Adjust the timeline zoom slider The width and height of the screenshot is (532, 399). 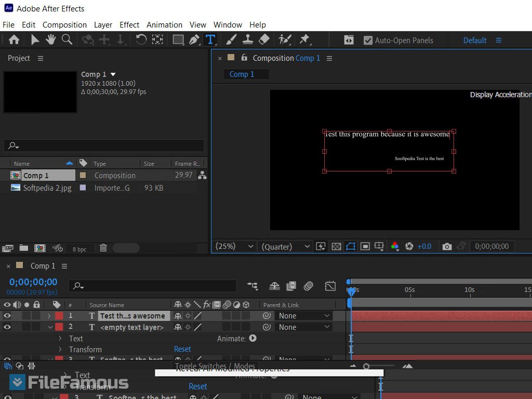[x=366, y=366]
